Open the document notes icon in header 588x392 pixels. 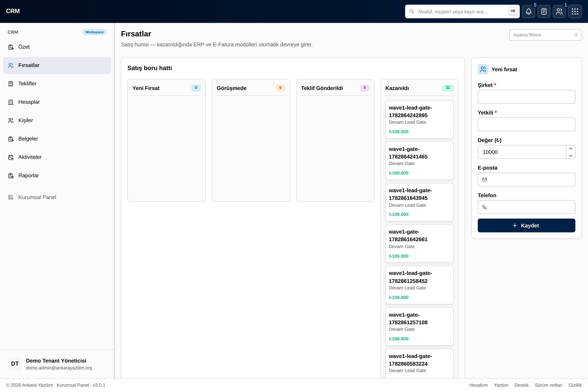coord(544,11)
